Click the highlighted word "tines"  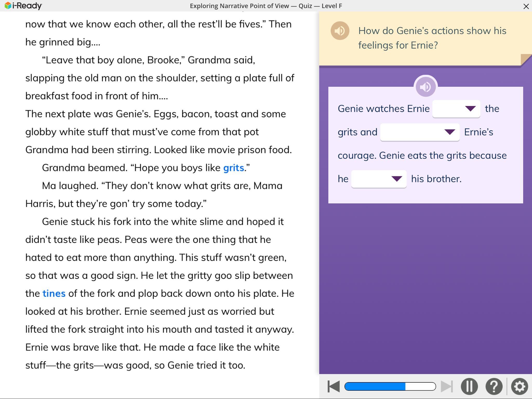pos(54,294)
